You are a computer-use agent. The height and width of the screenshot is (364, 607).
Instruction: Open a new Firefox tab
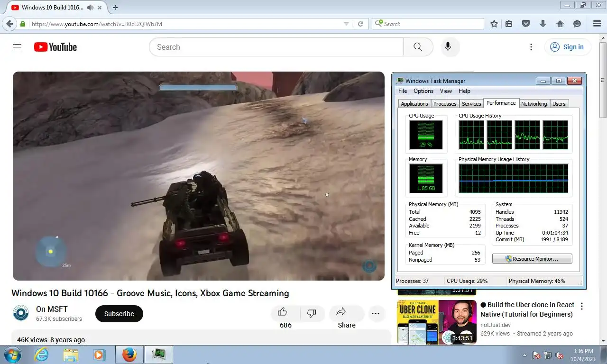point(115,8)
